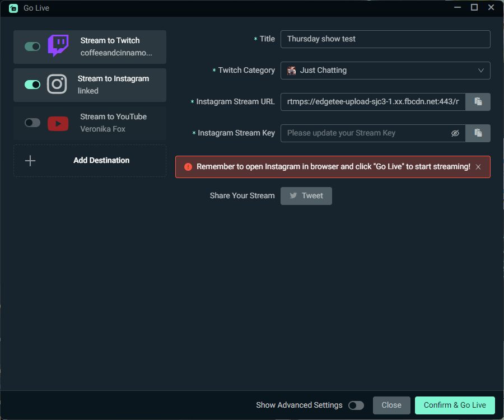Screen dimensions: 504x420
Task: Copy the Instagram Stream URL
Action: click(x=478, y=102)
